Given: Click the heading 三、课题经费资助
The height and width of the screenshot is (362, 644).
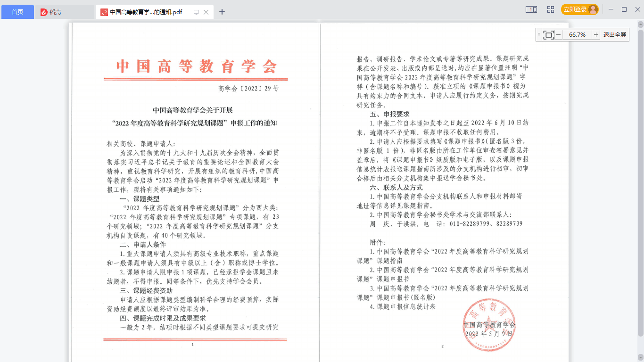Looking at the screenshot, I should click(146, 291).
